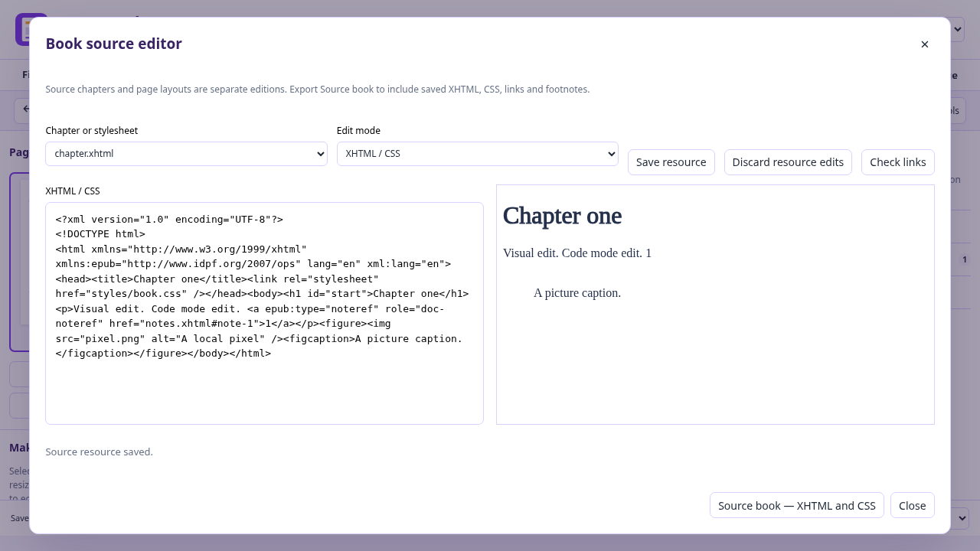Discard resource edits

point(788,162)
